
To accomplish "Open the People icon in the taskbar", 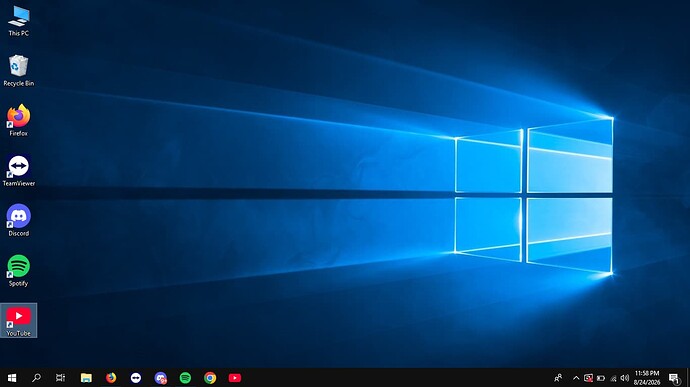I will point(558,378).
